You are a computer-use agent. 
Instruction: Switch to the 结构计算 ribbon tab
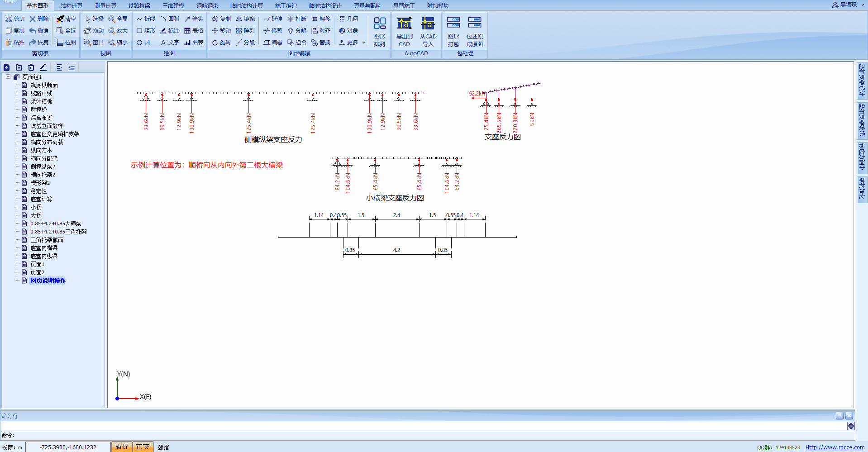[x=72, y=5]
